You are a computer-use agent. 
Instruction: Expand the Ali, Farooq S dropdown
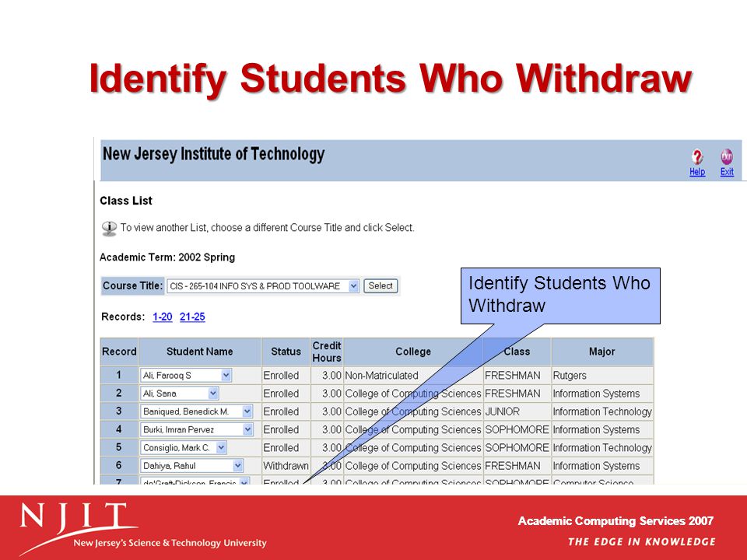(226, 375)
